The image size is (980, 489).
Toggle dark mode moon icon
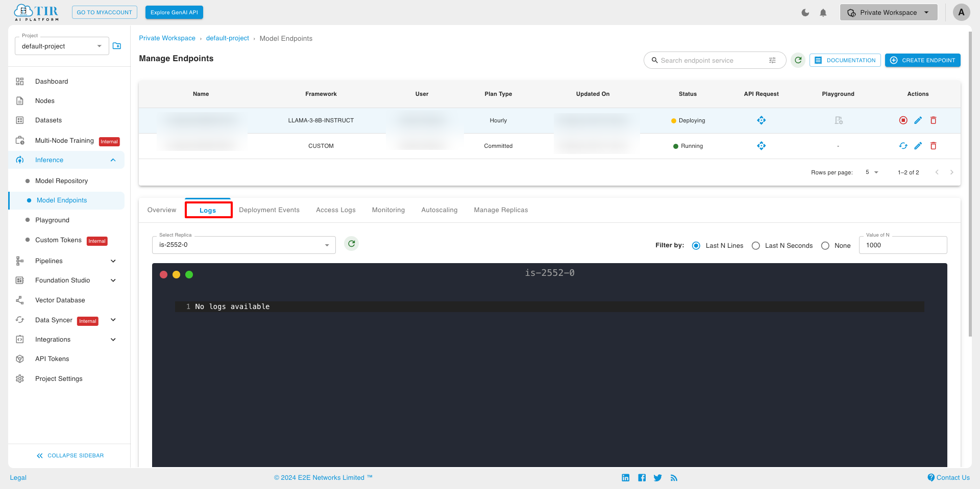click(805, 13)
